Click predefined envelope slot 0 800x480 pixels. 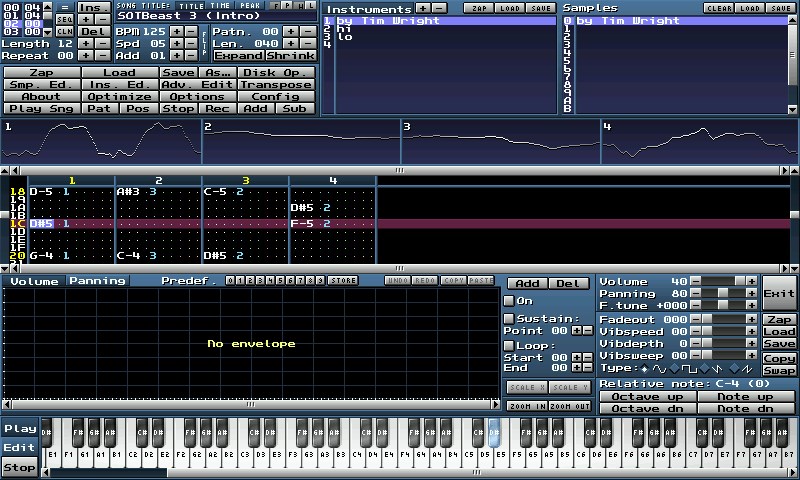coord(230,281)
